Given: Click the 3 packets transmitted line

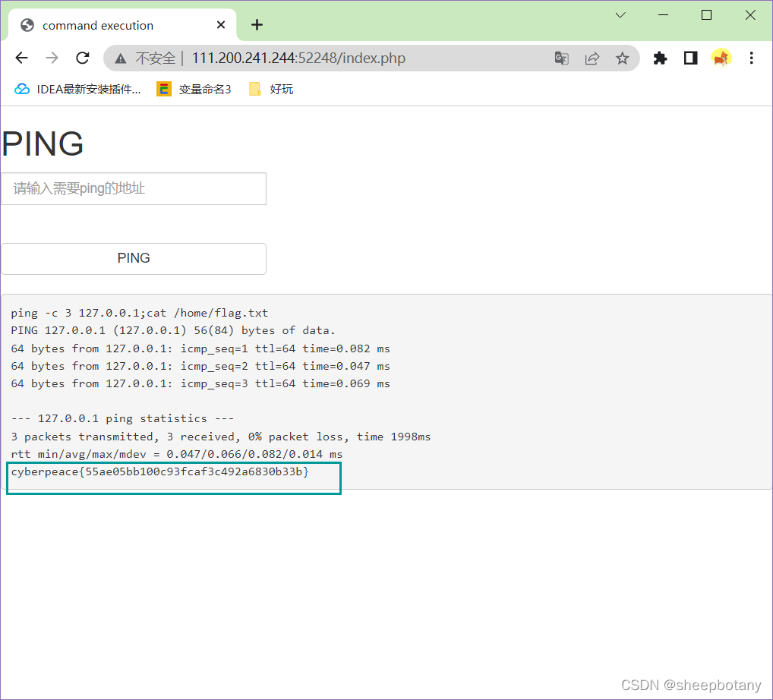Looking at the screenshot, I should (x=221, y=437).
